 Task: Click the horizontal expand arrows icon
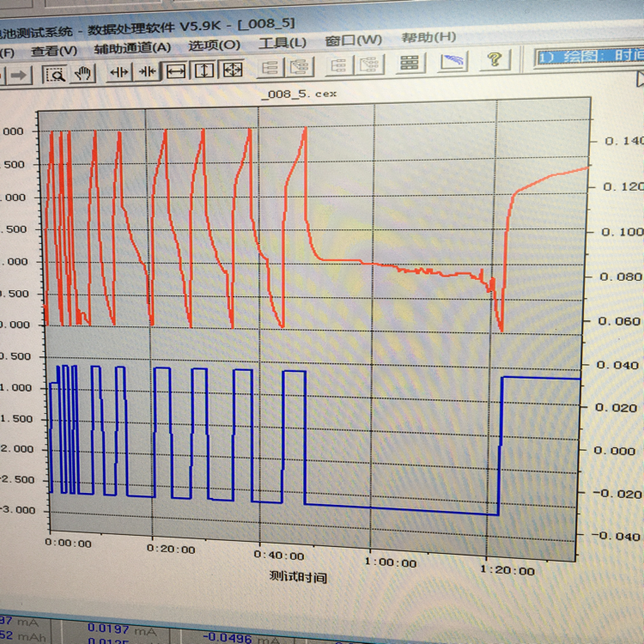pos(118,72)
